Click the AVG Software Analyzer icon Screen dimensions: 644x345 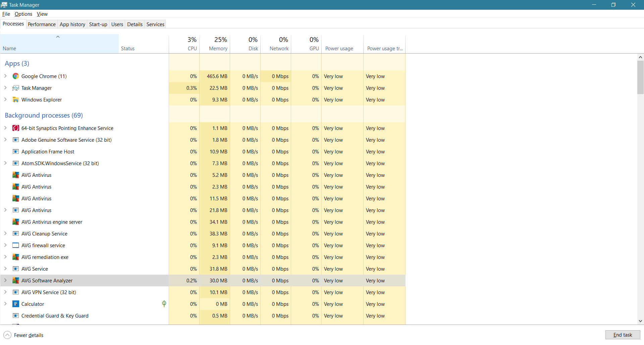click(x=15, y=281)
